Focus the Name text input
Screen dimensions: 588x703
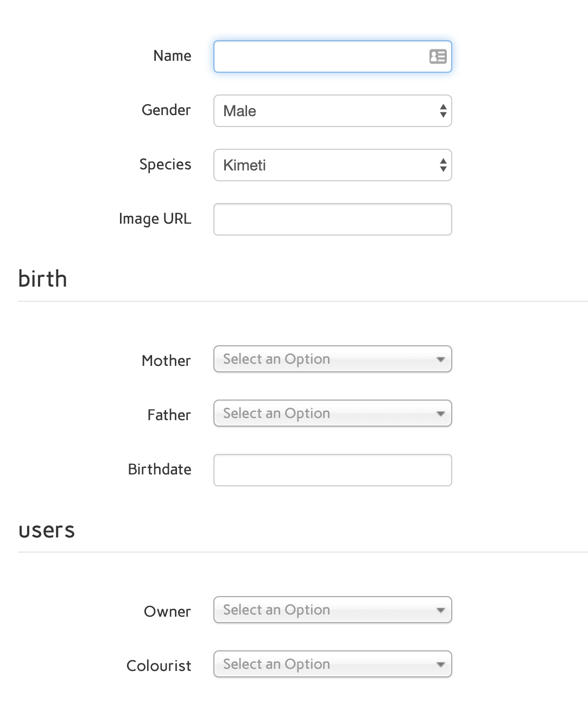tap(320, 56)
